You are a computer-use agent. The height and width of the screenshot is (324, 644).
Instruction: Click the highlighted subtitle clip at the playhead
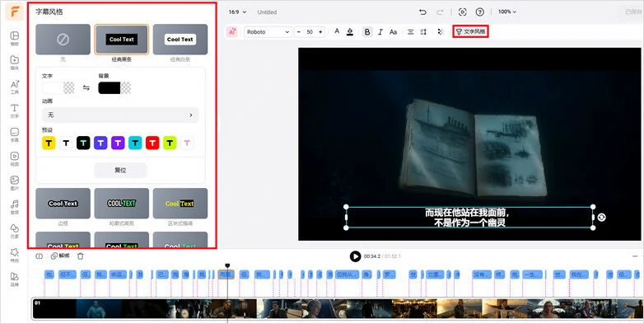(x=226, y=275)
